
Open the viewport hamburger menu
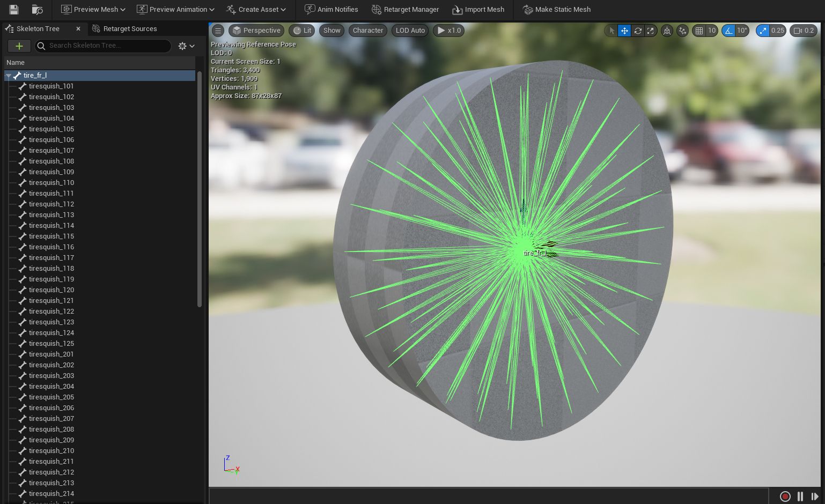[218, 31]
